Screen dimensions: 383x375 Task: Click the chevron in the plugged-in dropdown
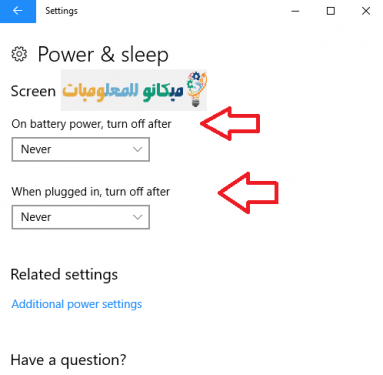(x=137, y=217)
